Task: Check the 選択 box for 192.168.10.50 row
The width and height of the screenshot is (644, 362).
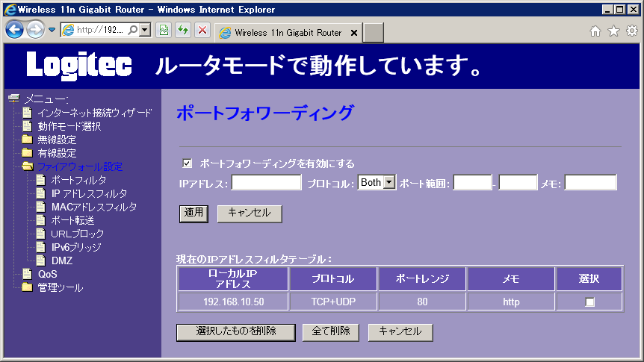Action: 589,302
